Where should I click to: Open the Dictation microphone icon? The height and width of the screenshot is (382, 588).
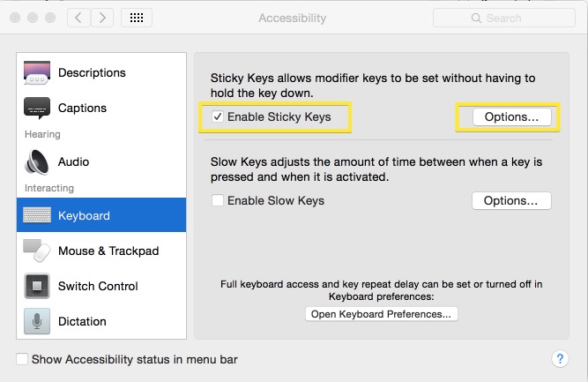coord(37,321)
